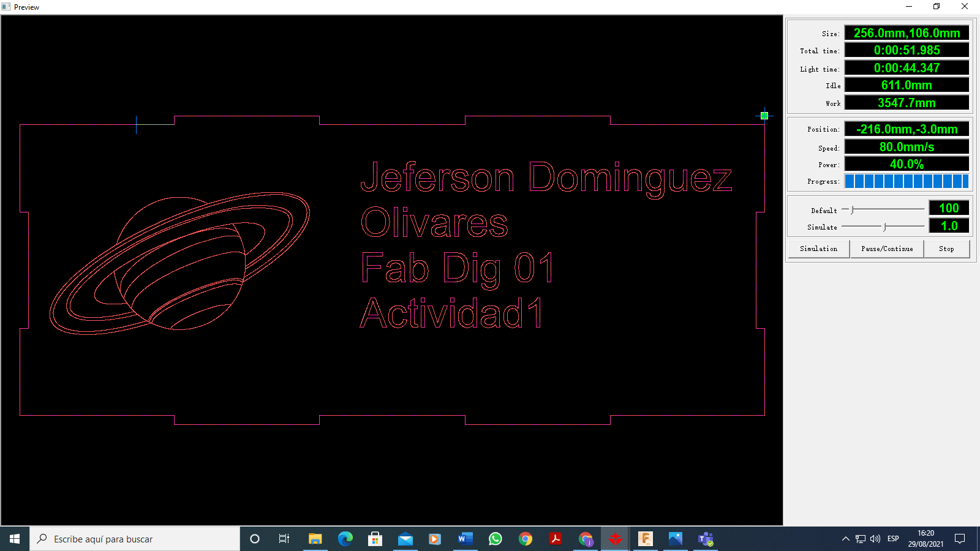Start the Simulation
The height and width of the screenshot is (551, 980).
click(818, 249)
